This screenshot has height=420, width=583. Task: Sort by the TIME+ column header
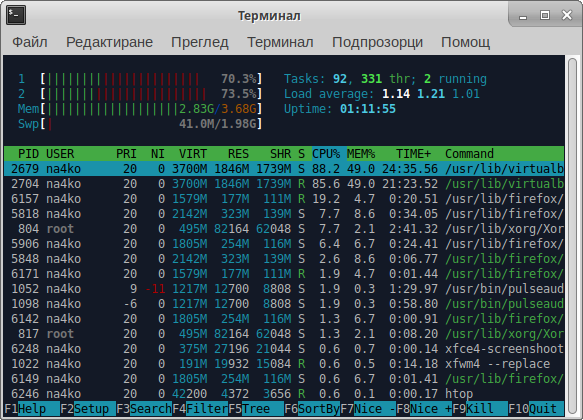(x=413, y=154)
